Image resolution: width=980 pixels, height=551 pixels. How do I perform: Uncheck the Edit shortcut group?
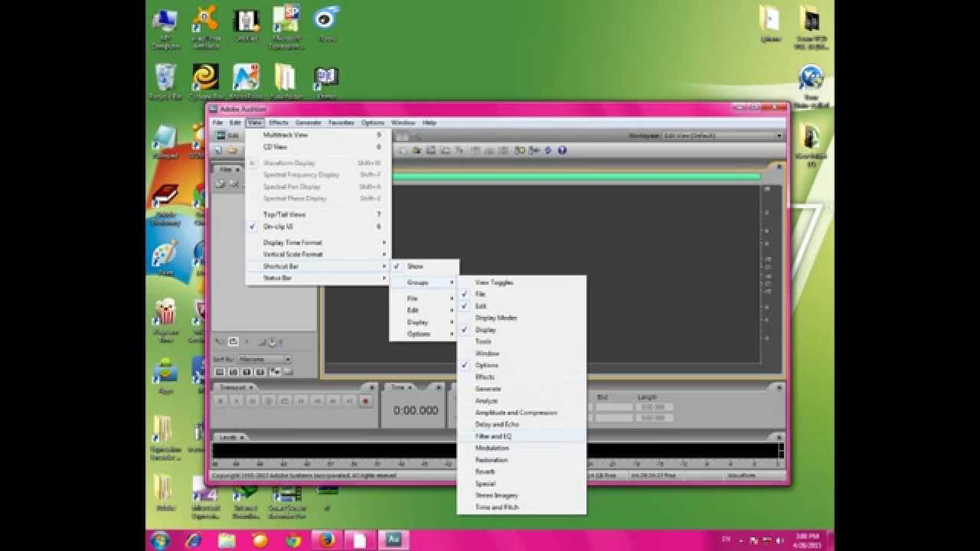coord(521,306)
